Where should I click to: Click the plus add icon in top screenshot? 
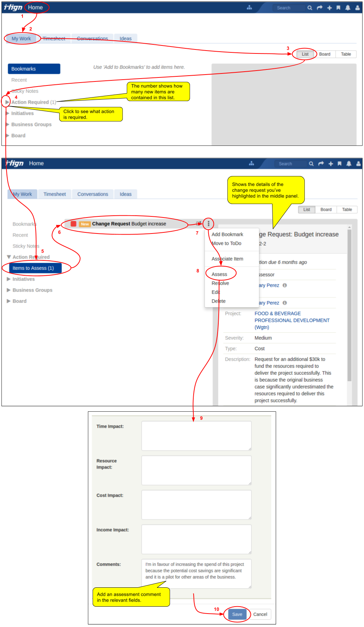coord(329,8)
